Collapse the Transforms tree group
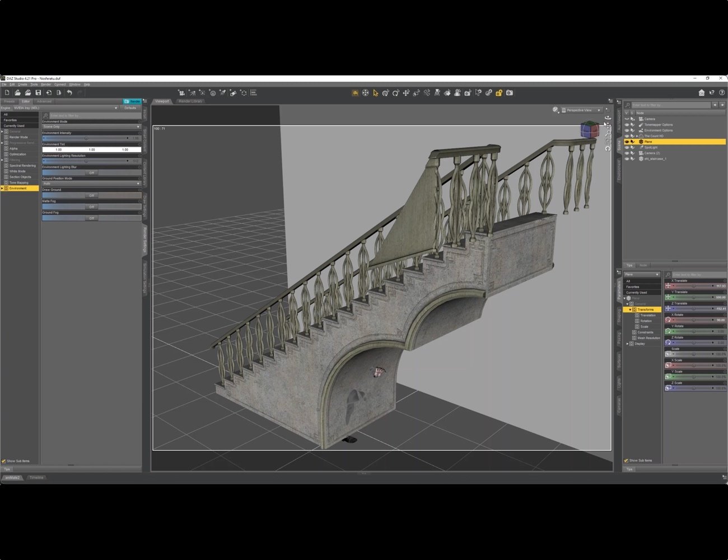The height and width of the screenshot is (560, 728). click(x=630, y=310)
